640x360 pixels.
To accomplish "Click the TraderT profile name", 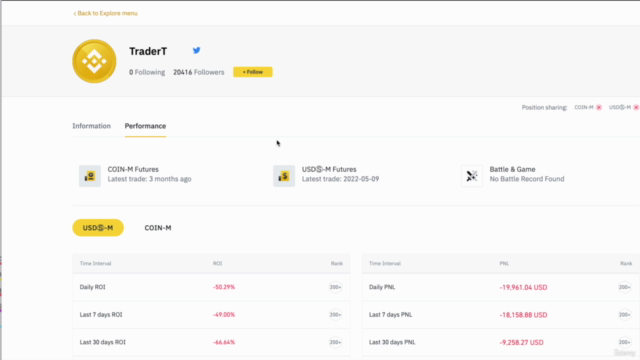I will coord(148,51).
